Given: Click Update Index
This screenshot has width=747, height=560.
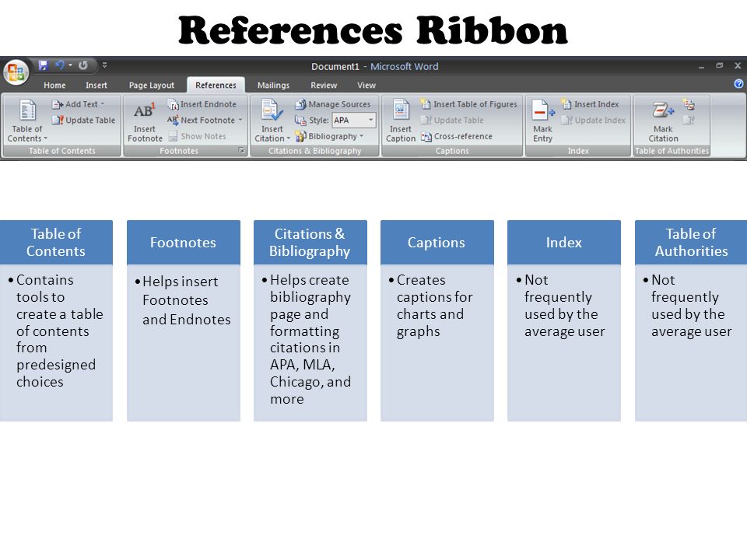Looking at the screenshot, I should [x=593, y=120].
